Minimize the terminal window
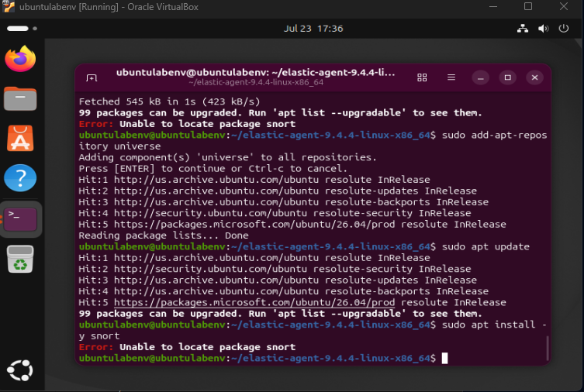This screenshot has height=392, width=584. pyautogui.click(x=480, y=77)
